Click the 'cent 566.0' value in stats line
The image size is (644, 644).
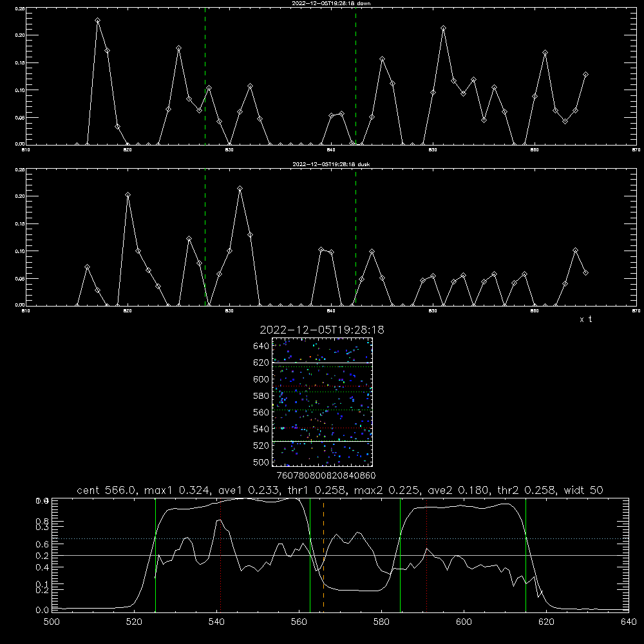tap(108, 490)
